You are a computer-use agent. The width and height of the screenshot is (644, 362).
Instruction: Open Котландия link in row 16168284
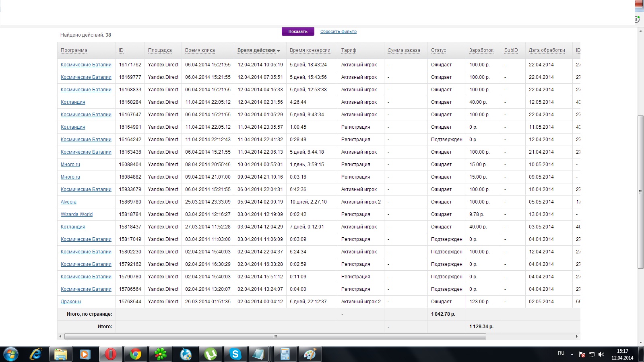pyautogui.click(x=73, y=102)
